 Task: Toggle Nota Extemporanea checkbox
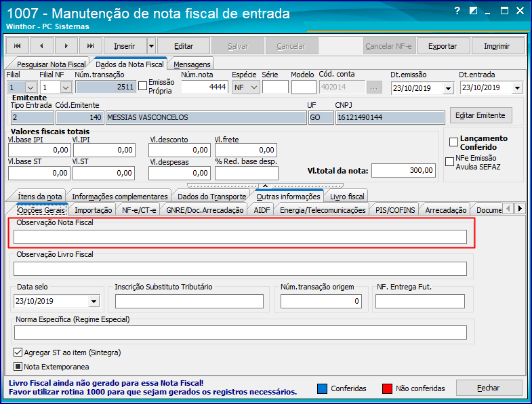pyautogui.click(x=18, y=366)
